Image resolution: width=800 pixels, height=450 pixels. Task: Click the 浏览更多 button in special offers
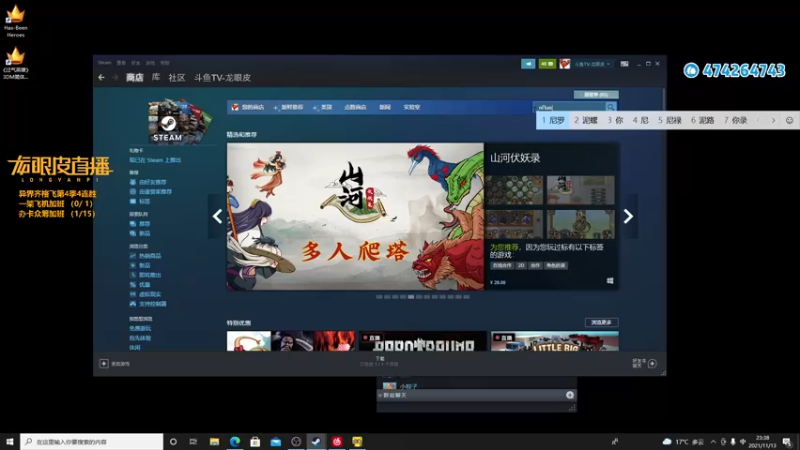[x=601, y=322]
